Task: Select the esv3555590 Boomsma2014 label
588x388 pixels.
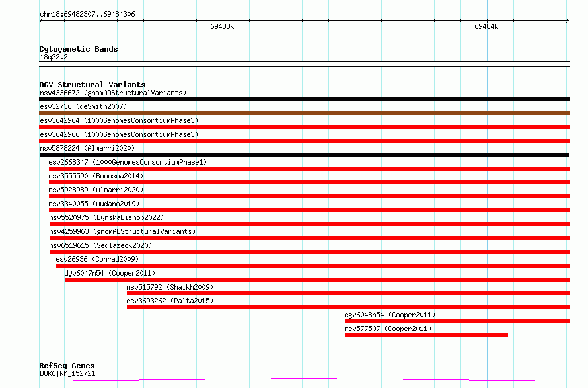Action: [x=96, y=176]
